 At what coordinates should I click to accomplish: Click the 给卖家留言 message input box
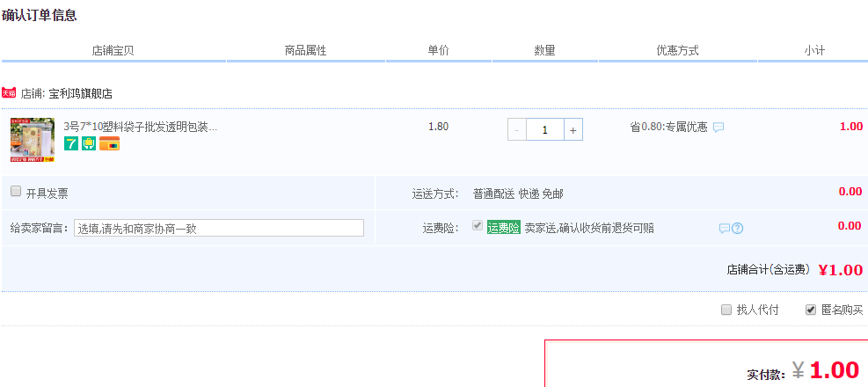pos(219,228)
